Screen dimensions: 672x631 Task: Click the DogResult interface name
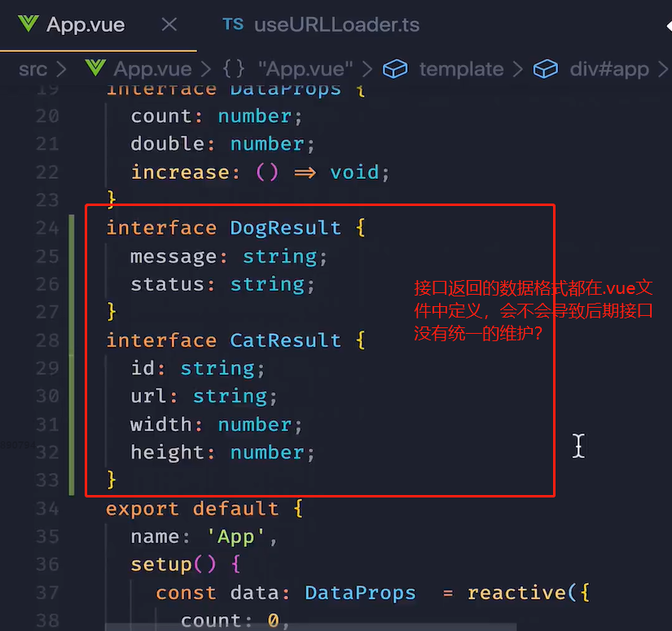coord(285,228)
